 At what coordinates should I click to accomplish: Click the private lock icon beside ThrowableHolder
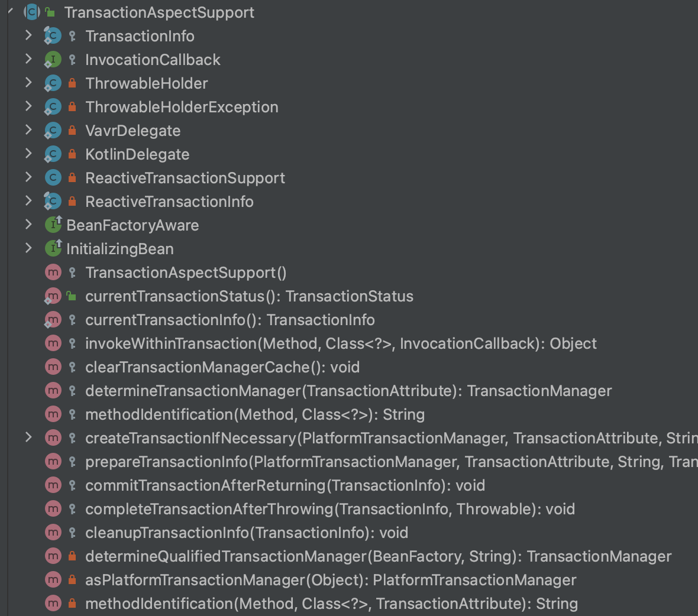[x=72, y=83]
